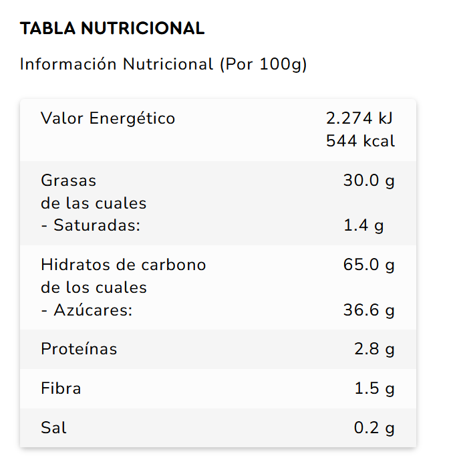459x476 pixels.
Task: Click the Valor Energético row label
Action: (108, 118)
